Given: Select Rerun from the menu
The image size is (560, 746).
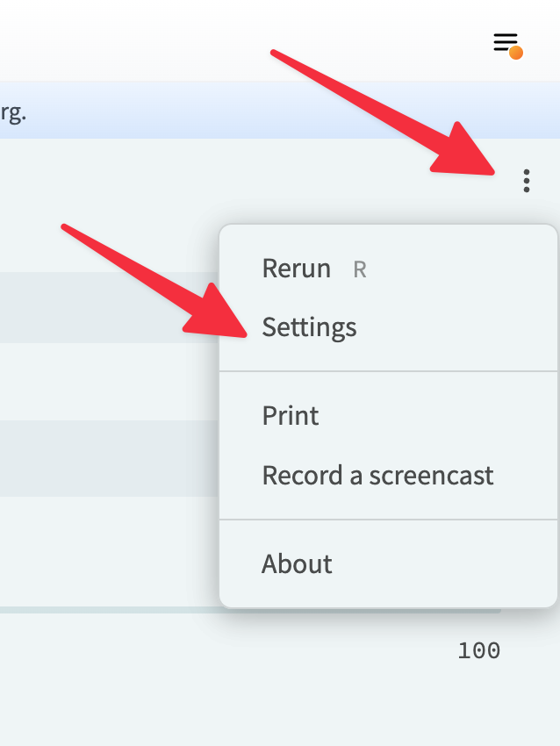Looking at the screenshot, I should coord(295,269).
